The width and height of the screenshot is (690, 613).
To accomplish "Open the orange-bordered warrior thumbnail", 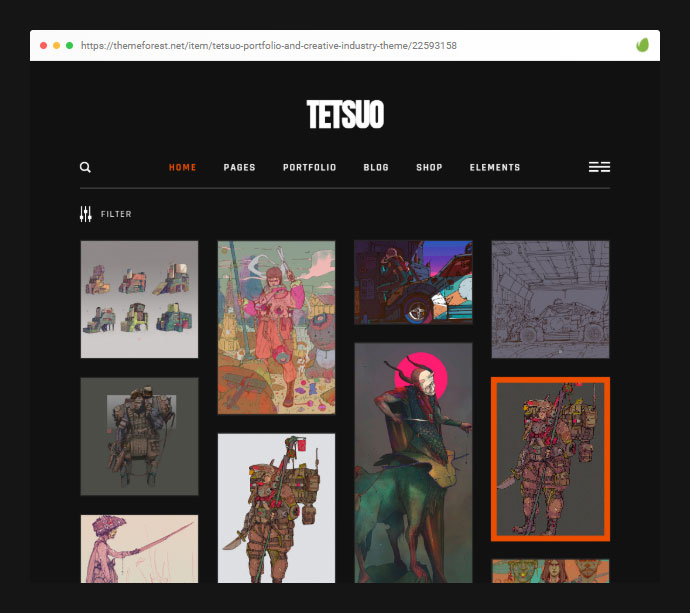I will (x=551, y=459).
